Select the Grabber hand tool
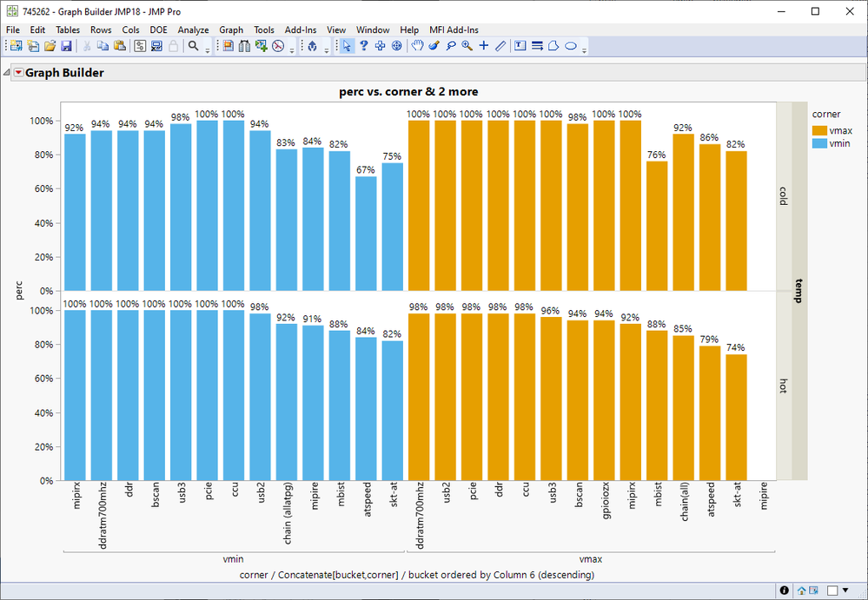 pyautogui.click(x=417, y=46)
